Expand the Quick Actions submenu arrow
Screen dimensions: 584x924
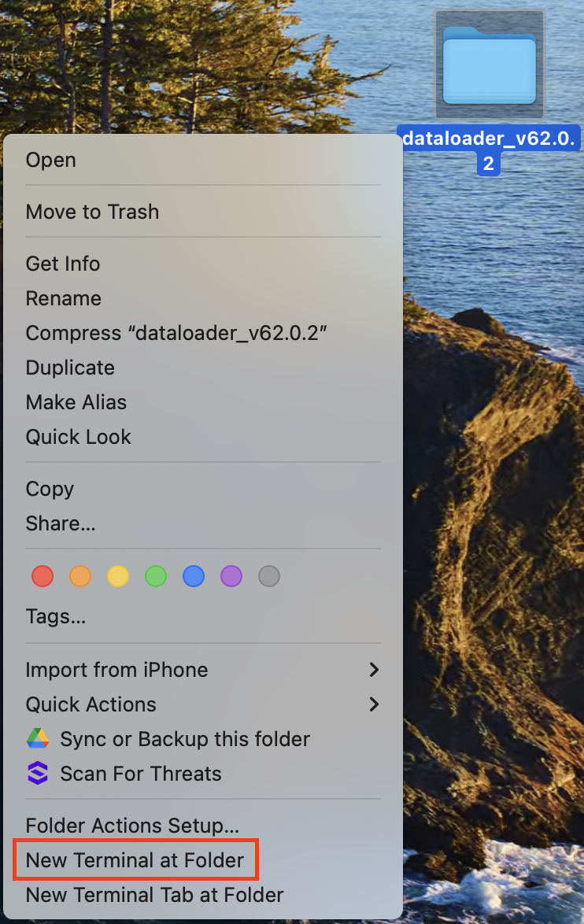(x=374, y=704)
